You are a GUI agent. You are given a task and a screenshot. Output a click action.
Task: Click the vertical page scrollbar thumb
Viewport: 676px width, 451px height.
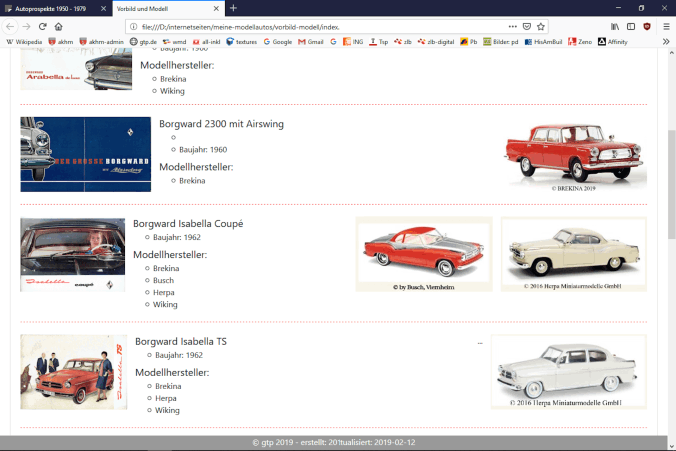click(672, 184)
